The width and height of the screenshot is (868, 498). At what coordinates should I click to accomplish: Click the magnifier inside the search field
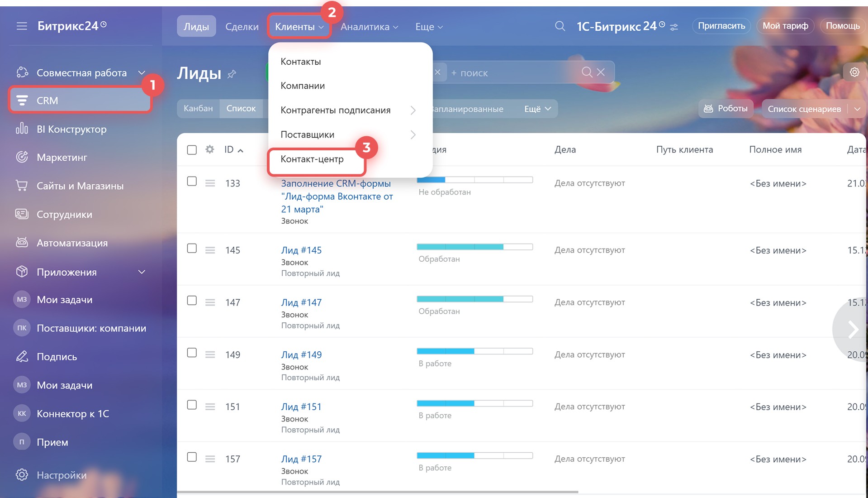[587, 72]
